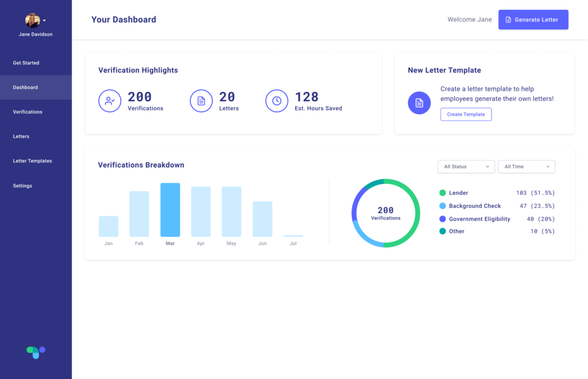588x379 pixels.
Task: Click the Lender green legend dot
Action: click(442, 193)
